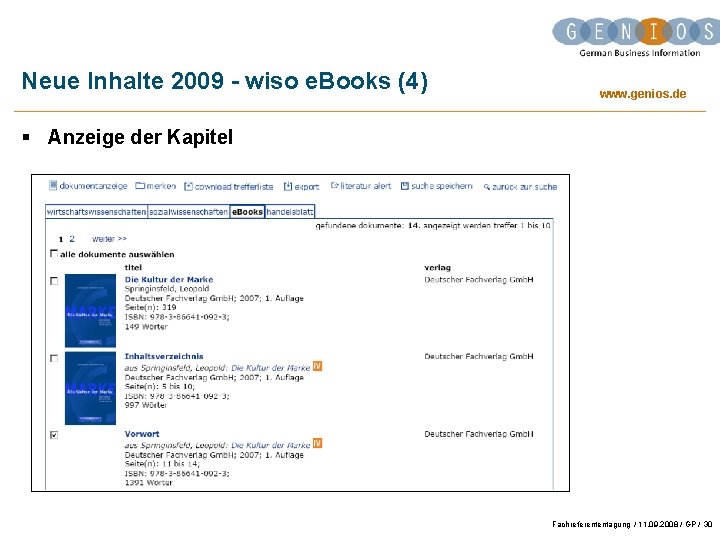
Task: Uncheck the Vorwort entry checkbox
Action: tap(54, 435)
